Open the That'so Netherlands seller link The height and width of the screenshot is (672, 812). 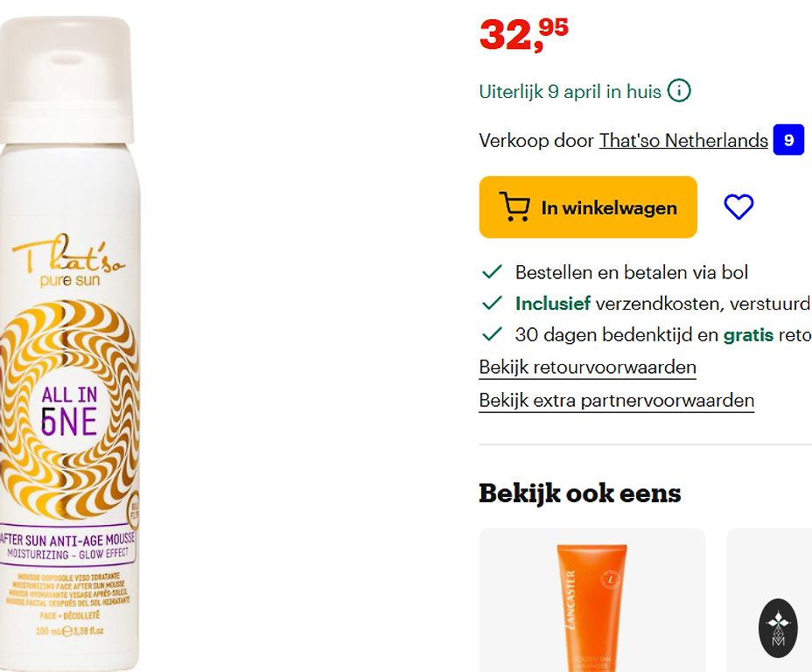683,141
